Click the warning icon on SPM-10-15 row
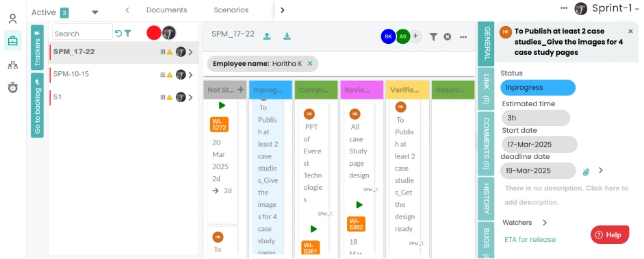Viewport: 644px width, 259px height. click(169, 75)
